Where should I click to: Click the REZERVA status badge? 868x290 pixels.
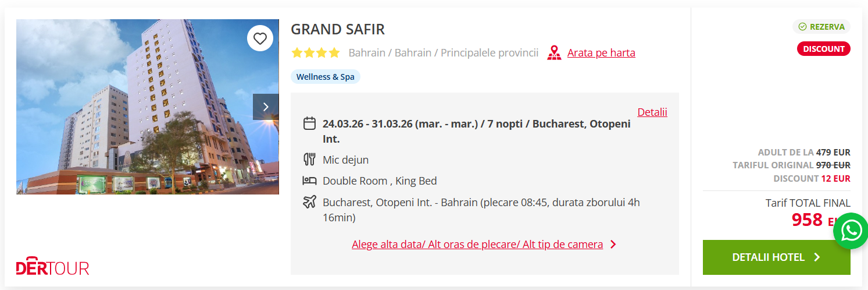(821, 27)
